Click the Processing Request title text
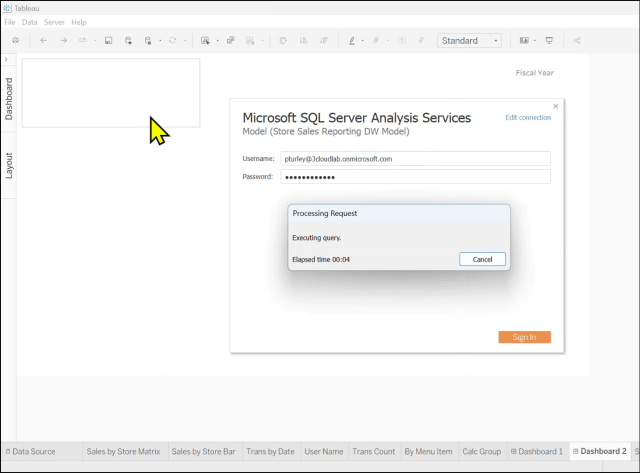The image size is (640, 473). (x=325, y=213)
